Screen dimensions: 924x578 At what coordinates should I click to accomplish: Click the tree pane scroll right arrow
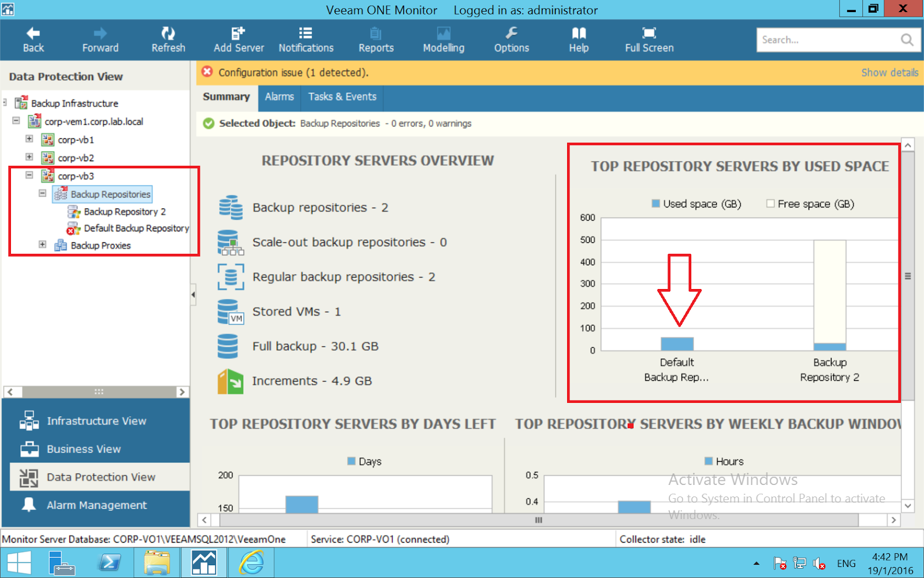tap(182, 392)
